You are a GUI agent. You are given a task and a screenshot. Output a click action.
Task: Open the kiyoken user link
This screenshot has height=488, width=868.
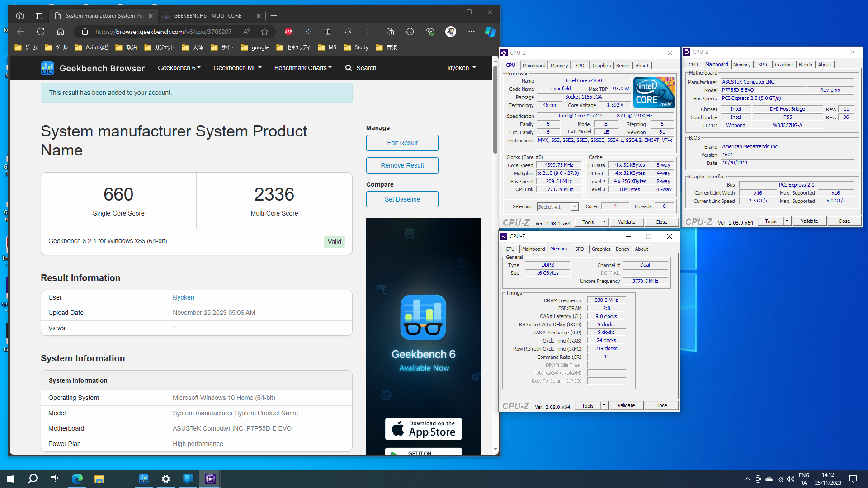point(184,297)
